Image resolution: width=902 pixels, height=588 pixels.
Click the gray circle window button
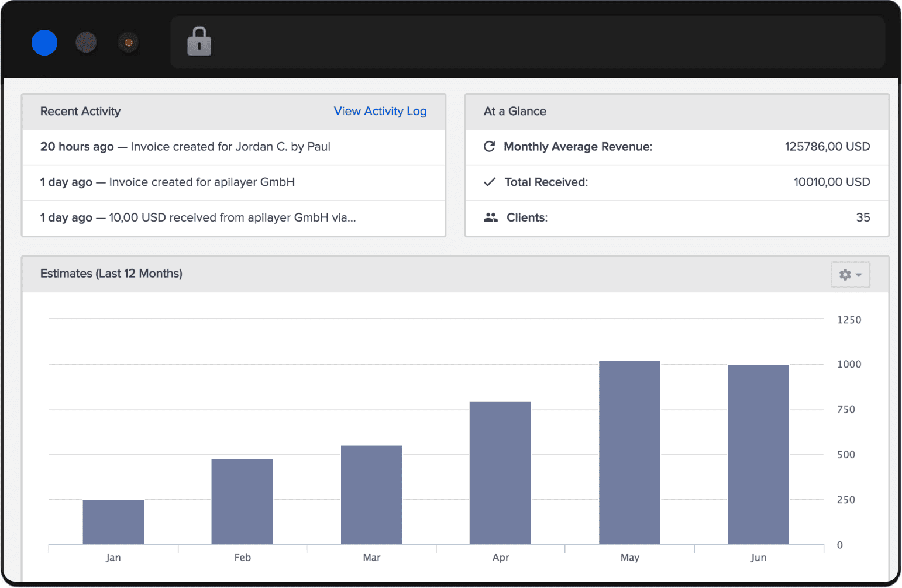pos(86,43)
